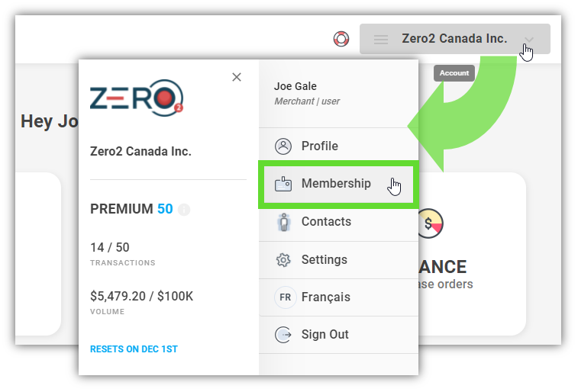Open the lifebuoy help icon
This screenshot has width=578, height=392.
pyautogui.click(x=341, y=39)
